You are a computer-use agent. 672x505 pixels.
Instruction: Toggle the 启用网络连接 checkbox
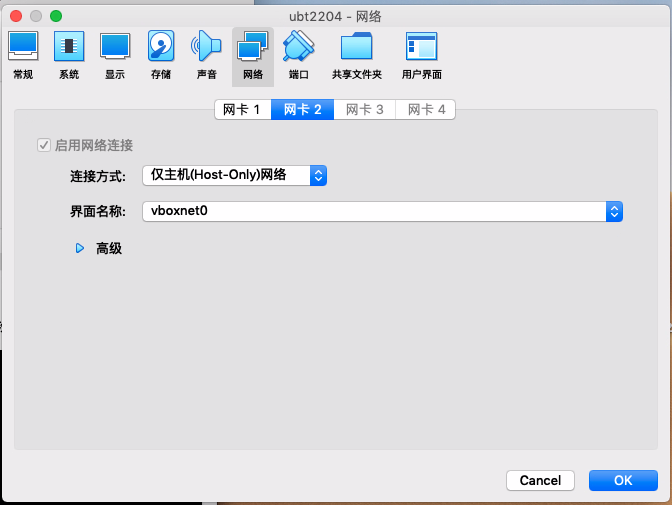point(43,145)
